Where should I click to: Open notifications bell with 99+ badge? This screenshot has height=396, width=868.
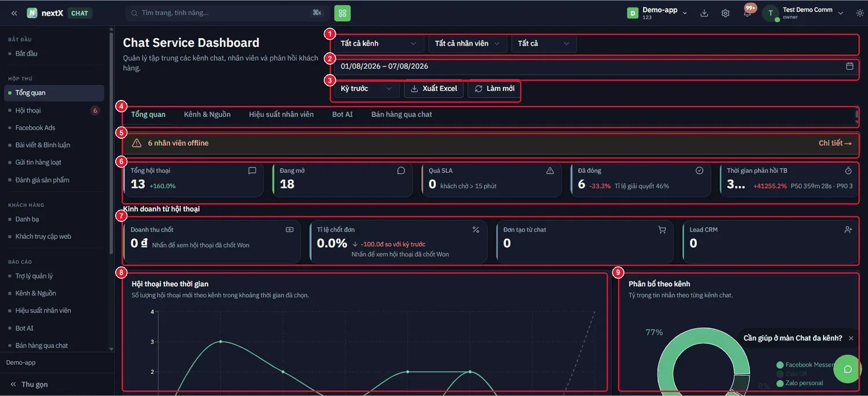coord(747,12)
